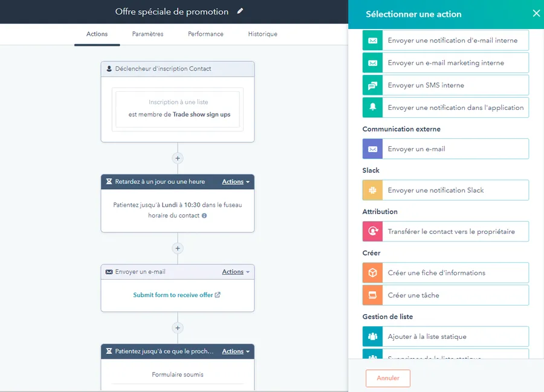Click the SMS chat bubble icon
The image size is (544, 392).
point(373,85)
